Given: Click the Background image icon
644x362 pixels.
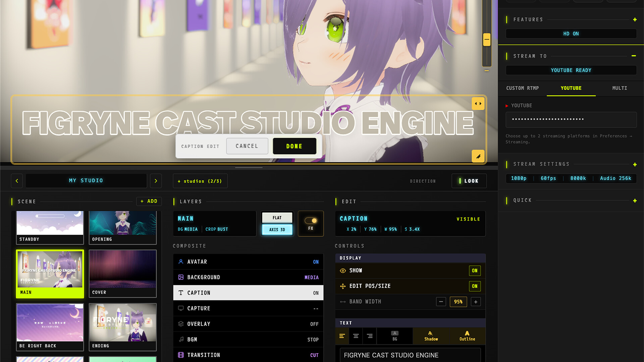Looking at the screenshot, I should click(x=181, y=277).
